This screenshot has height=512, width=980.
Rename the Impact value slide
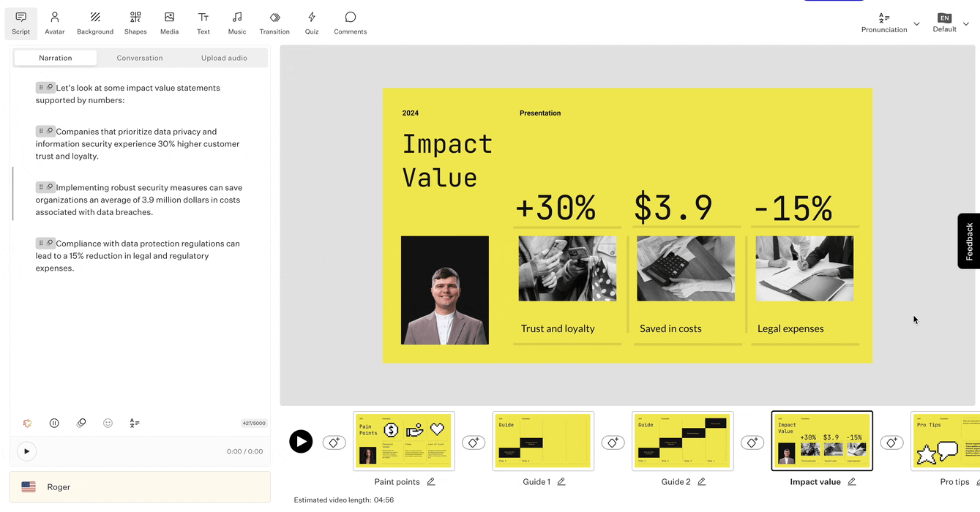[852, 482]
